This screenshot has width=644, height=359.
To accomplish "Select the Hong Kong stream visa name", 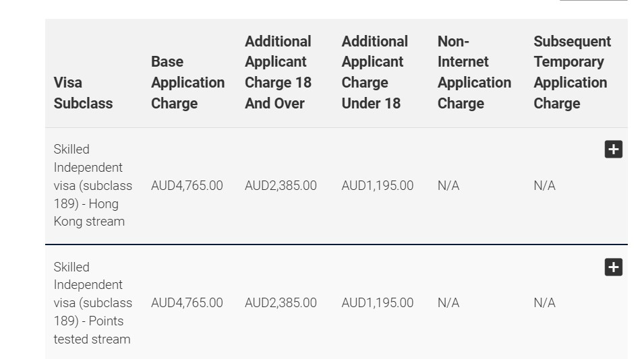I will pyautogui.click(x=92, y=185).
